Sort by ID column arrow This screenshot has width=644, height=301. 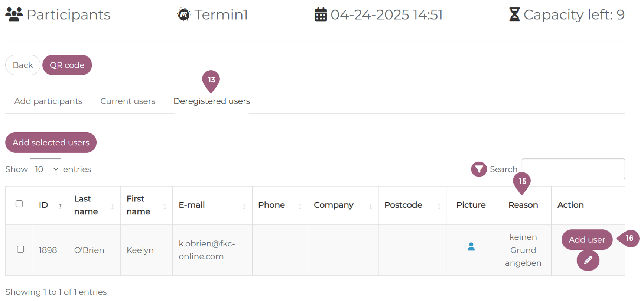[60, 206]
